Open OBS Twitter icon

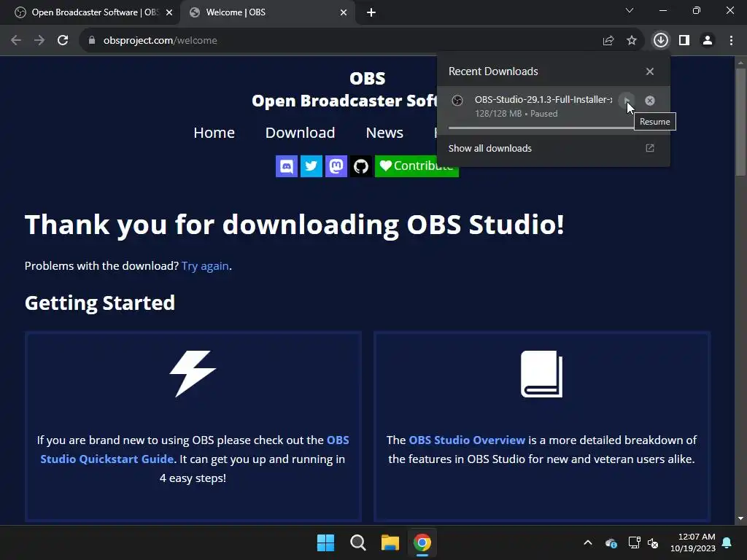311,166
